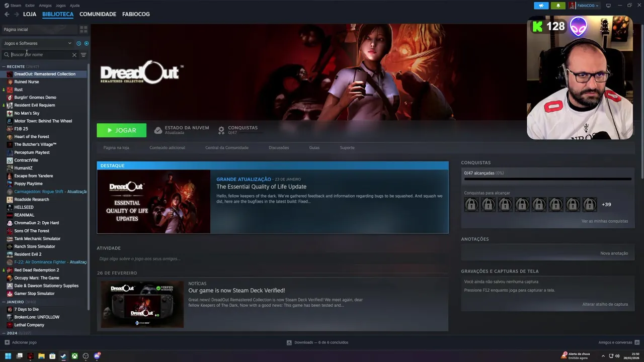Open the Exibir menu
Image resolution: width=644 pixels, height=362 pixels.
pyautogui.click(x=30, y=6)
